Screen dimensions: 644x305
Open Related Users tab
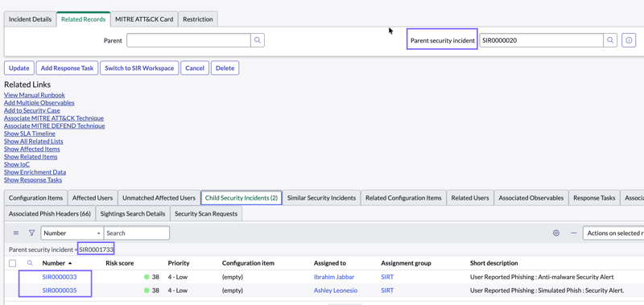(x=470, y=198)
